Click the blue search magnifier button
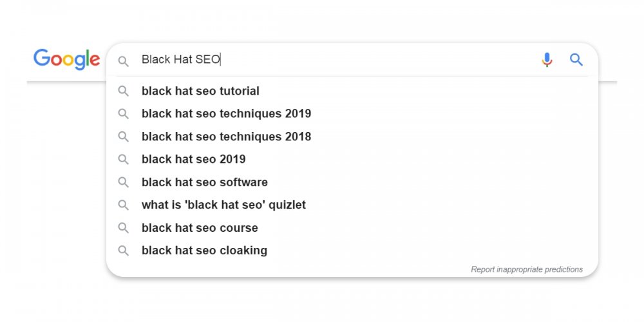This screenshot has height=322, width=644. pos(576,60)
